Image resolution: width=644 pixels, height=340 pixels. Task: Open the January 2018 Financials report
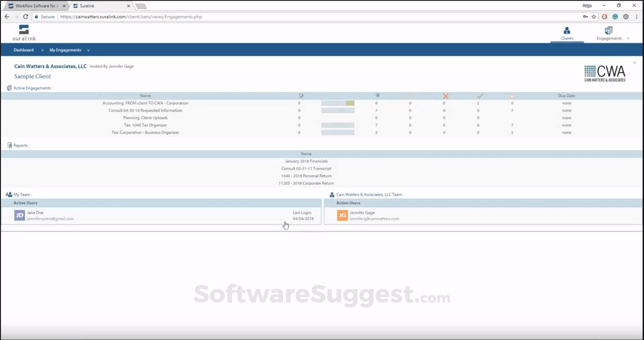[x=306, y=161]
